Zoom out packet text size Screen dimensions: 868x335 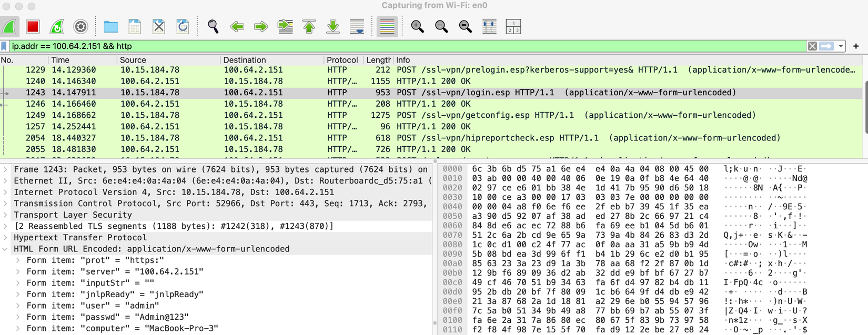(441, 26)
